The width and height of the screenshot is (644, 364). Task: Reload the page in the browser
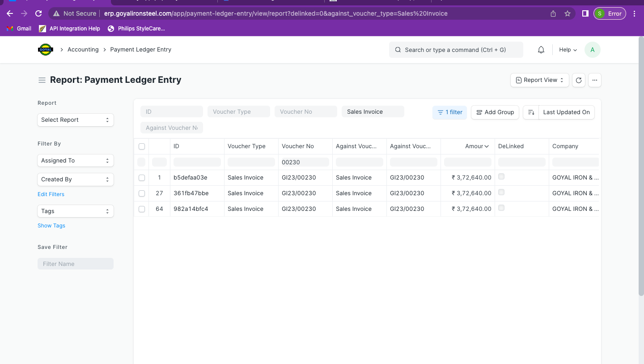tap(38, 13)
